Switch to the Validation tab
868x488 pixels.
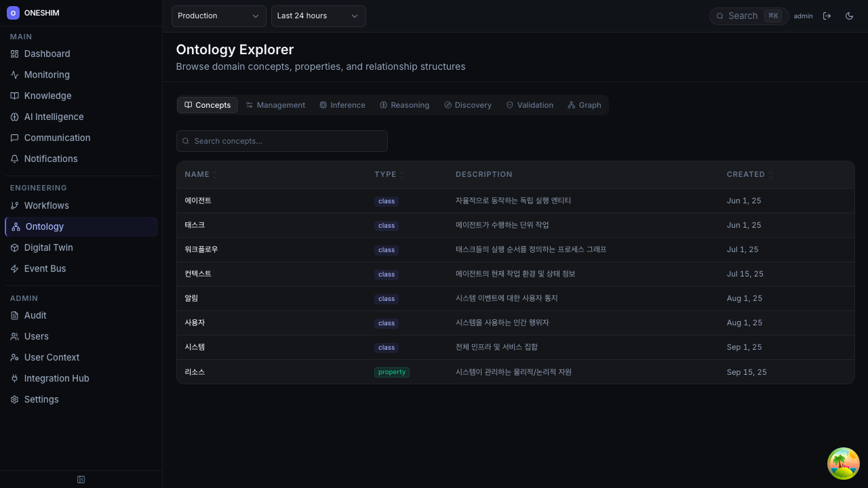[x=530, y=105]
